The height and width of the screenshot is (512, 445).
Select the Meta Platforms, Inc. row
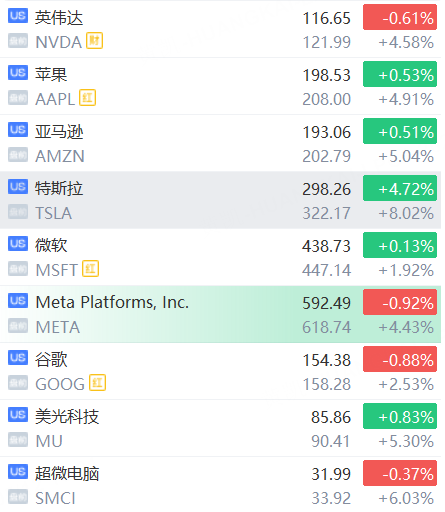point(221,314)
